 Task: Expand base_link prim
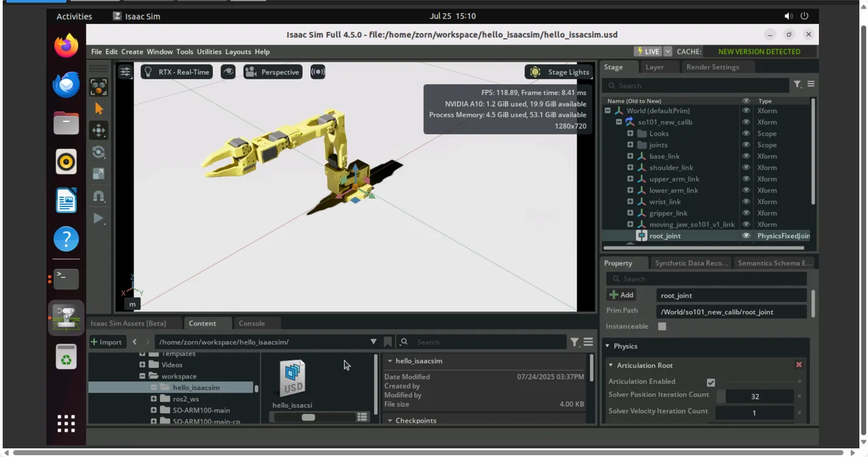click(630, 156)
